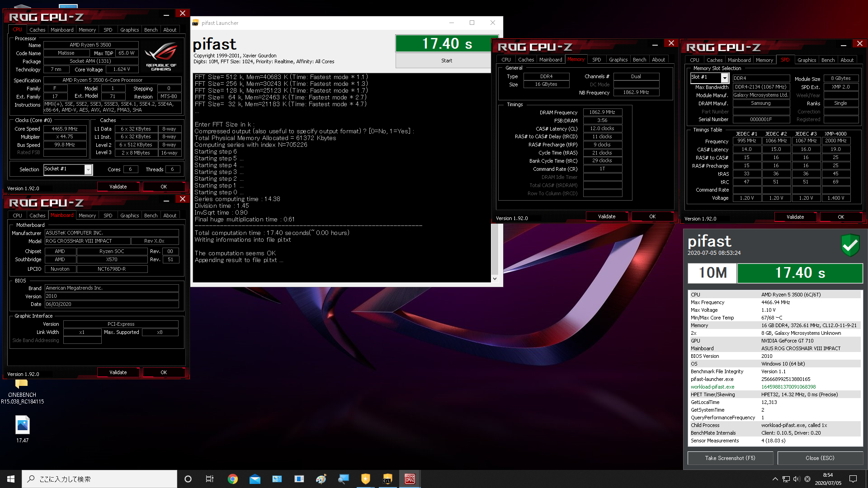Screen dimensions: 868x488
Task: Click OK in CPU-Z SPD window
Action: [841, 217]
